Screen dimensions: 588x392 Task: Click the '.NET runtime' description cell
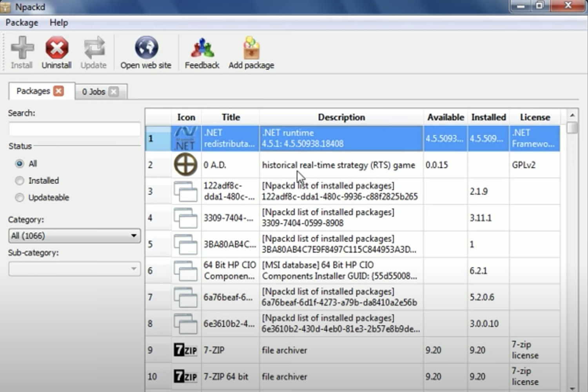tap(341, 138)
